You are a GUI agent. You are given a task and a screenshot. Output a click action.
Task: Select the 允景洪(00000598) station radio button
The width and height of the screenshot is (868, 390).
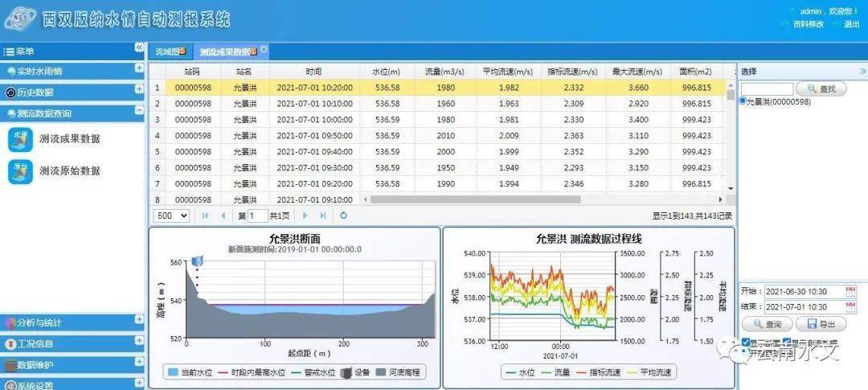pos(743,101)
